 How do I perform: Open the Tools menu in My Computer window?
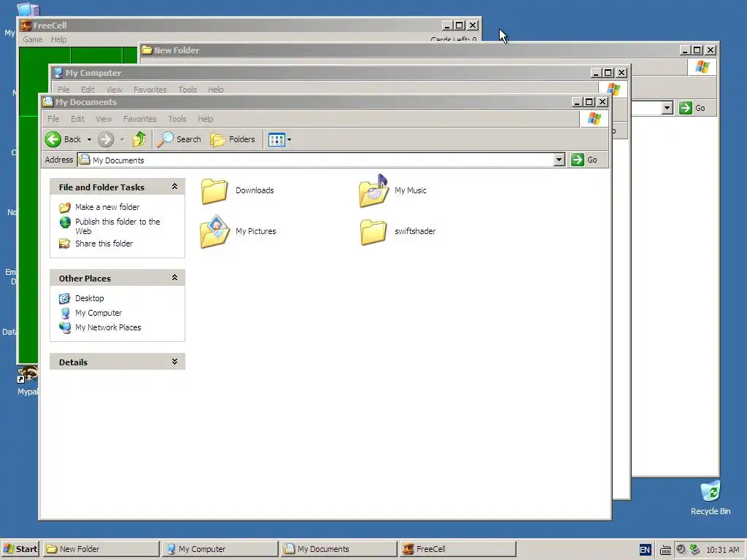tap(187, 90)
